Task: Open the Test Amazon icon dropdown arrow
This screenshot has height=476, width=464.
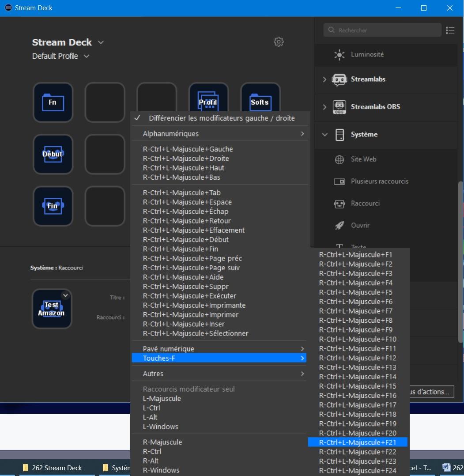Action: 65,295
